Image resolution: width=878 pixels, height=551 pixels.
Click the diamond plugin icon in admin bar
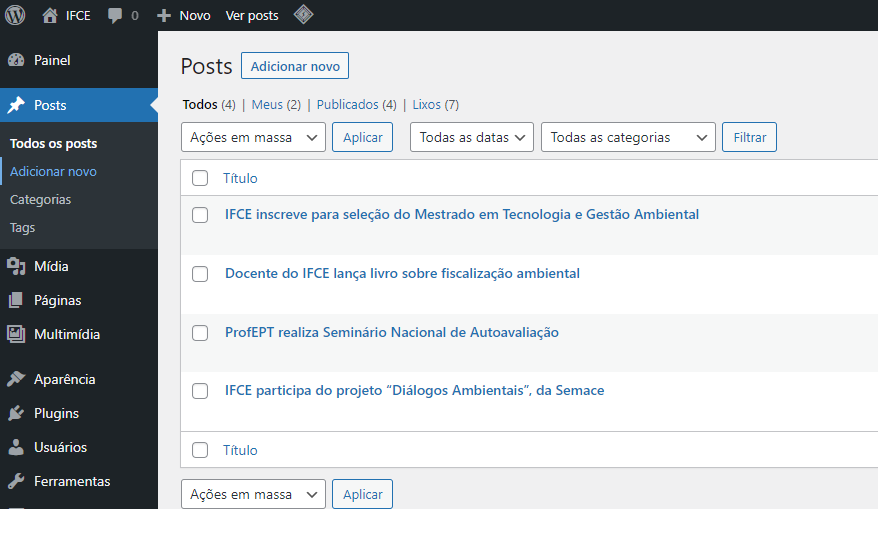click(x=303, y=15)
